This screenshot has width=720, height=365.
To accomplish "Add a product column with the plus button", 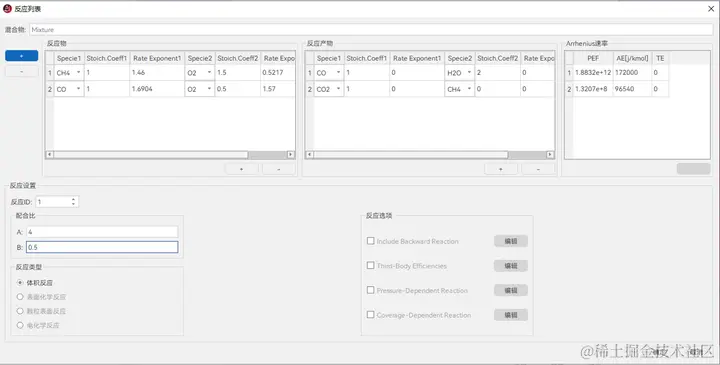I will click(501, 169).
